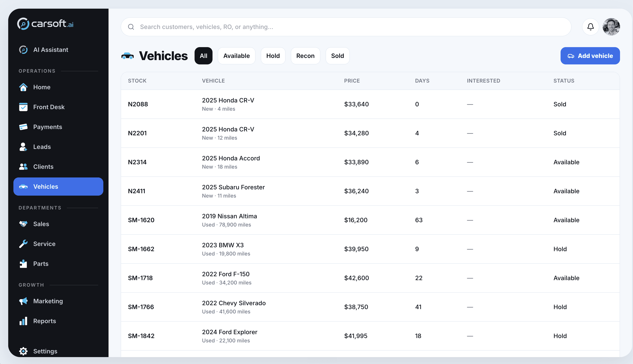Viewport: 633px width, 364px height.
Task: Select 2025 Honda Accord vehicle
Action: (x=231, y=158)
